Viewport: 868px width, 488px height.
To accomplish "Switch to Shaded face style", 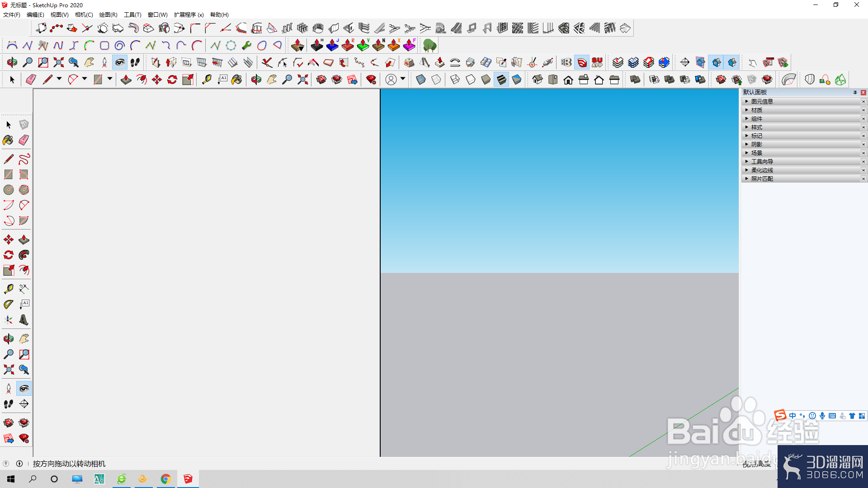I will tap(486, 80).
